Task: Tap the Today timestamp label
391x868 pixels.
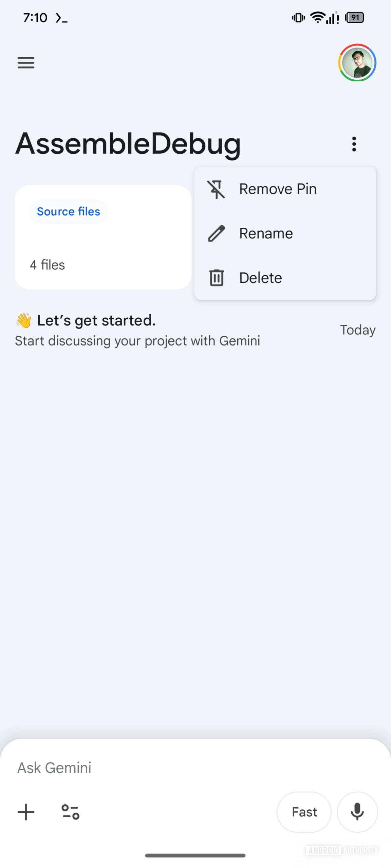Action: [x=358, y=330]
